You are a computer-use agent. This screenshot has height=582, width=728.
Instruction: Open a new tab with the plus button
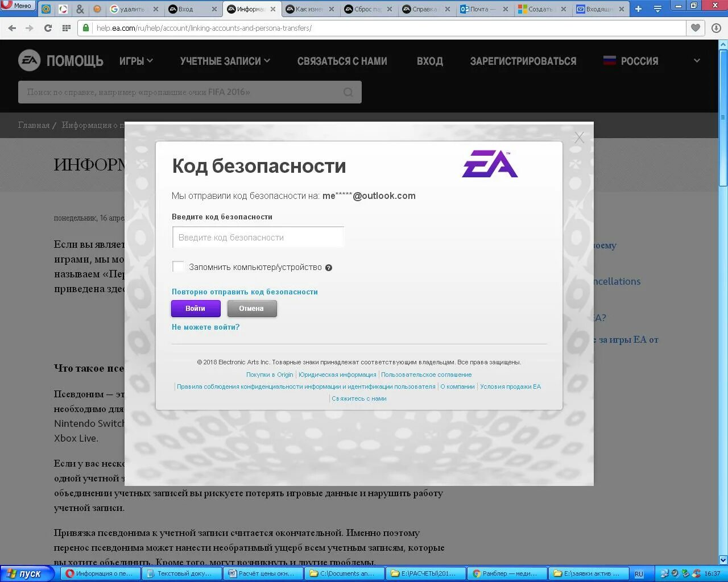pos(638,9)
